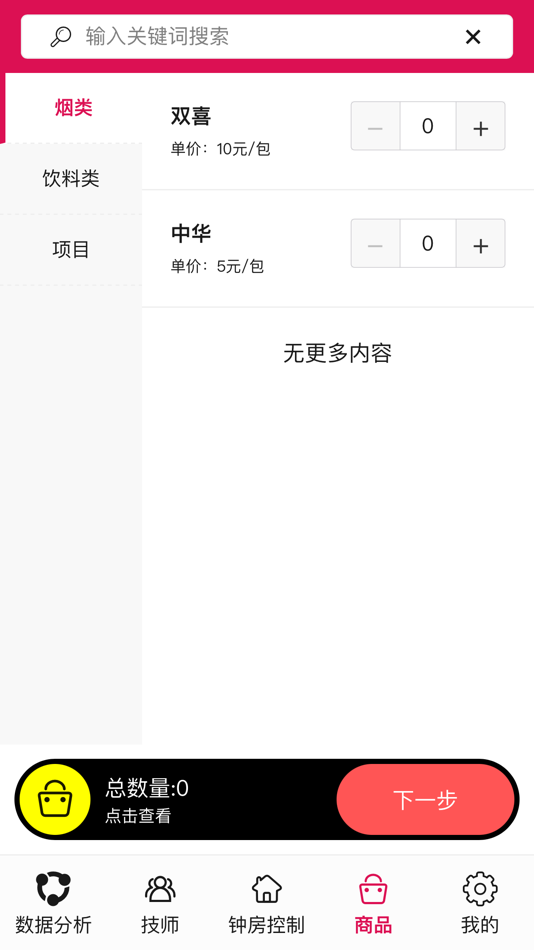Click the magnifier search icon
The width and height of the screenshot is (534, 950).
click(x=61, y=36)
